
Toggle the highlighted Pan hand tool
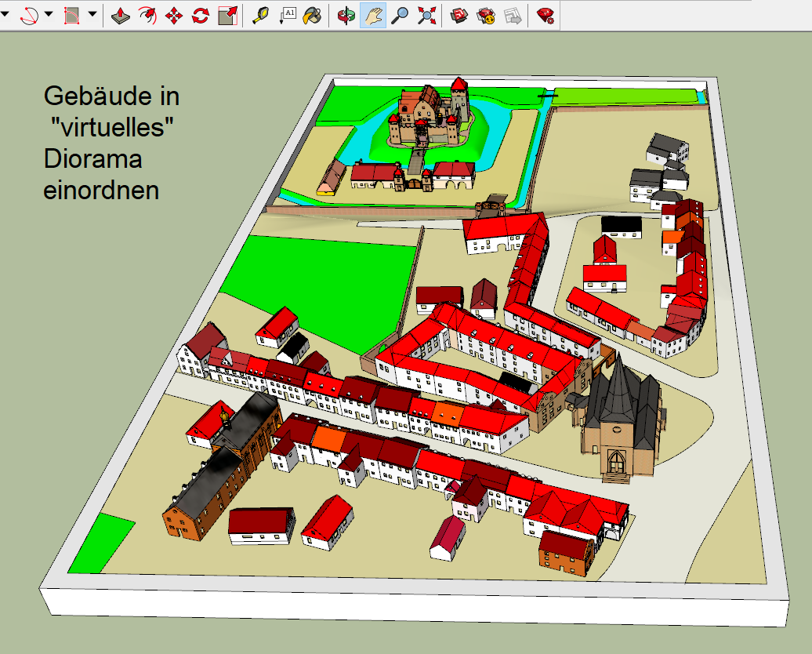(x=373, y=15)
